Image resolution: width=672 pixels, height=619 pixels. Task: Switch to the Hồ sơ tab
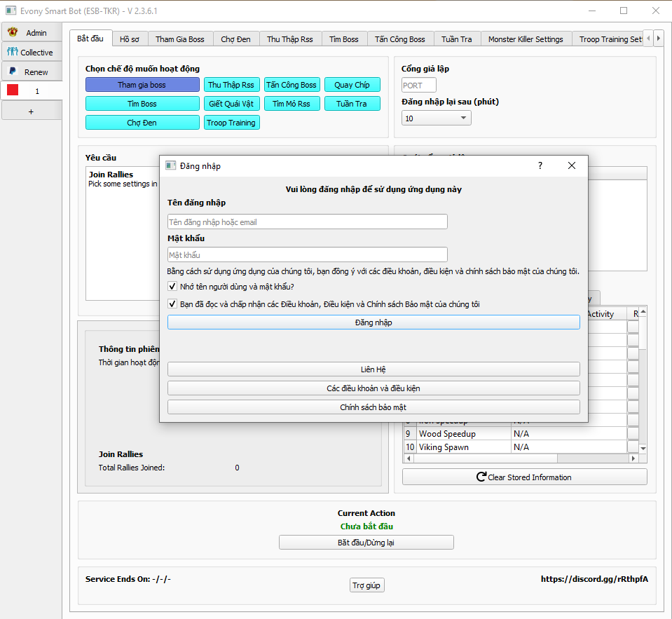click(129, 39)
